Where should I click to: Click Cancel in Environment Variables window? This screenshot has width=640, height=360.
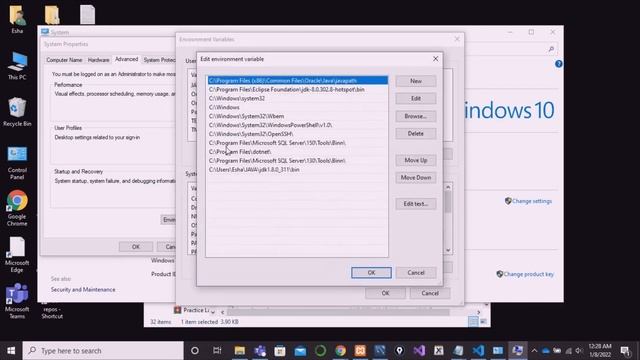(430, 293)
